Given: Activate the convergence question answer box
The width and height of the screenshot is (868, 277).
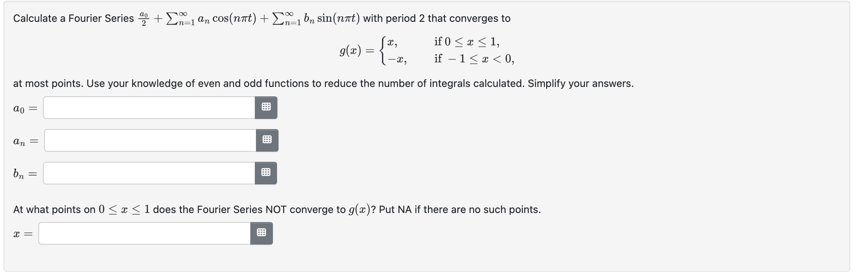Looking at the screenshot, I should [x=143, y=233].
